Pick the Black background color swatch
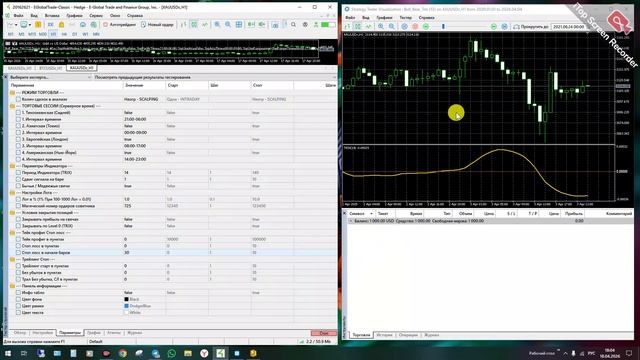This screenshot has width=640, height=360. [x=126, y=299]
